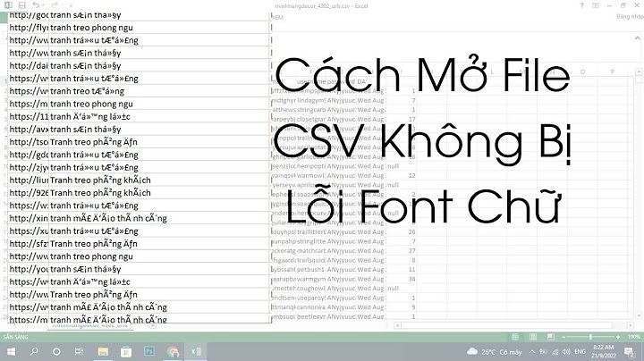Click the zoom in plus button
Screen dimensions: 644x361
pos(617,337)
